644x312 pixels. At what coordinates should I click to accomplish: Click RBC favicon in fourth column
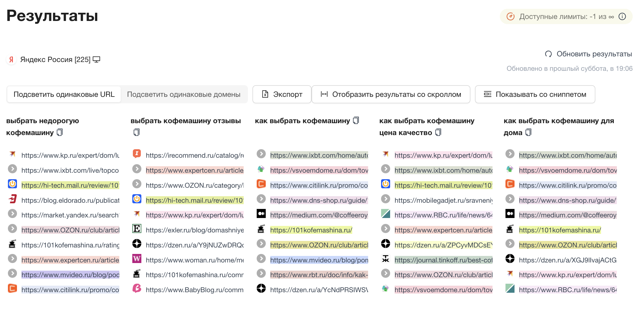pyautogui.click(x=386, y=213)
